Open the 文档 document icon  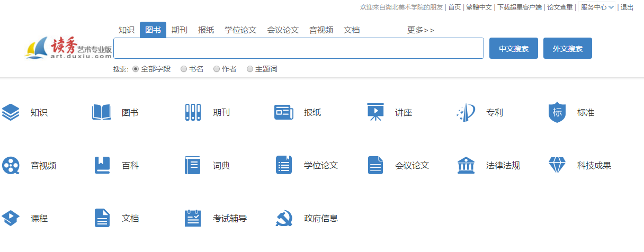pyautogui.click(x=102, y=218)
